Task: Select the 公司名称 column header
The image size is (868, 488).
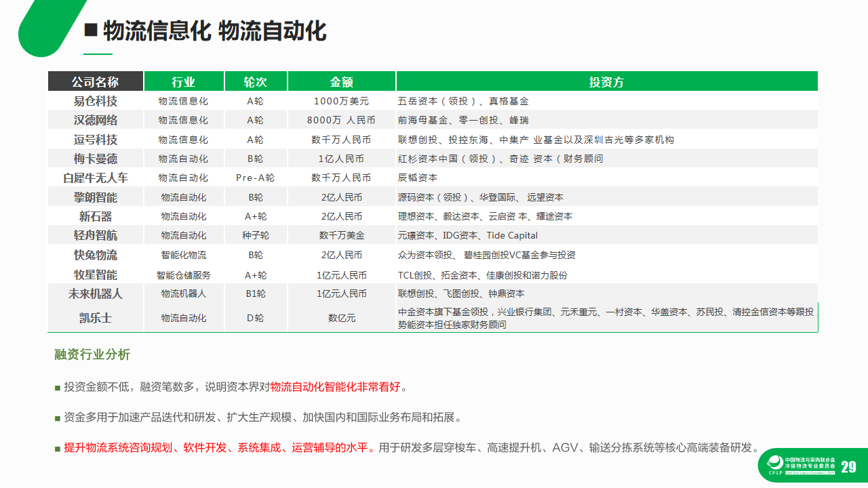Action: [x=95, y=82]
